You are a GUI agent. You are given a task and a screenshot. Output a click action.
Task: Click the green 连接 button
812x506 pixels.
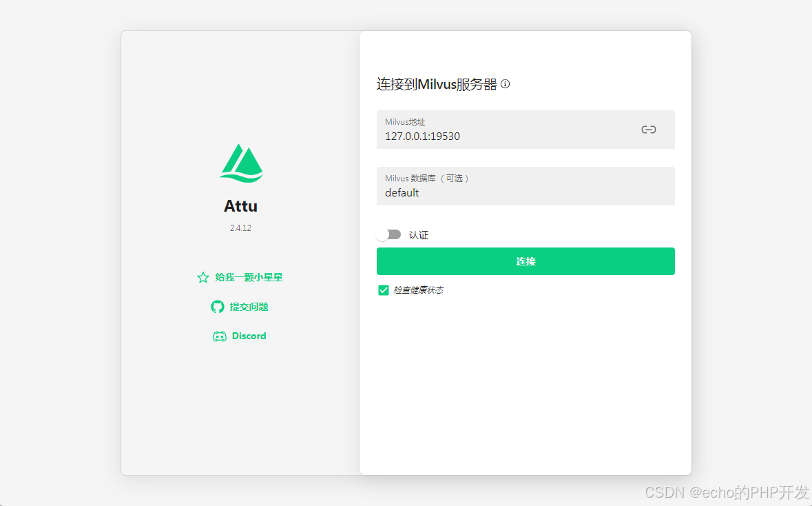coord(525,261)
